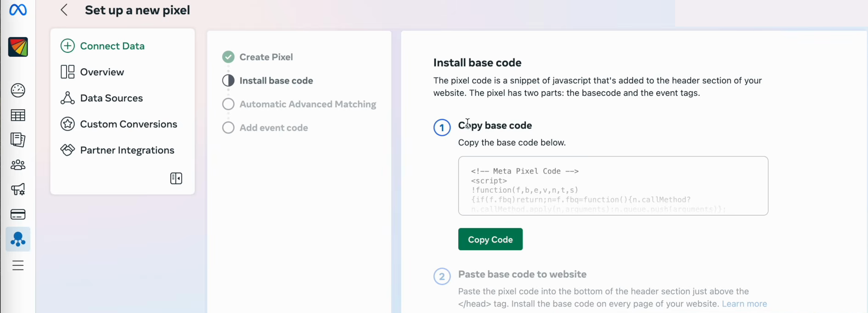Collapse the side navigation panel icon
Screen dimensions: 868x313
click(x=176, y=179)
